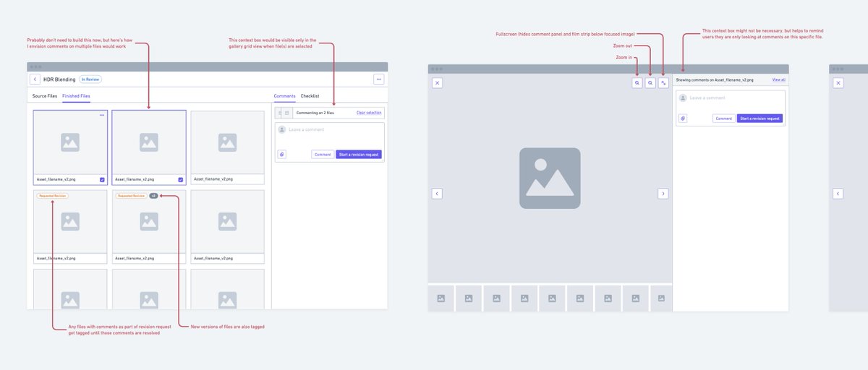Viewport: 868px width, 370px height.
Task: Switch to the Source Files tab
Action: pos(45,96)
